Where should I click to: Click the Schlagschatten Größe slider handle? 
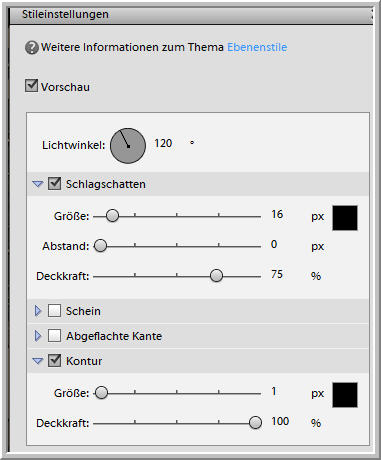tap(112, 216)
